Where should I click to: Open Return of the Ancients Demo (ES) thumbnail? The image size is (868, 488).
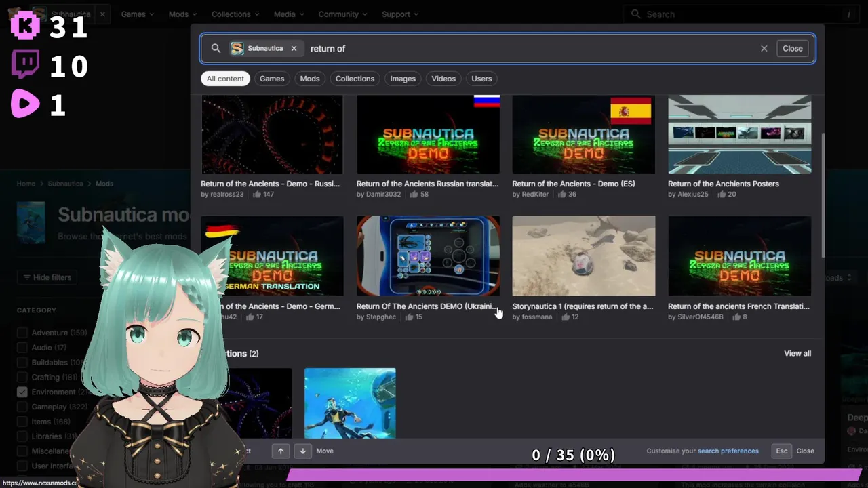(583, 134)
